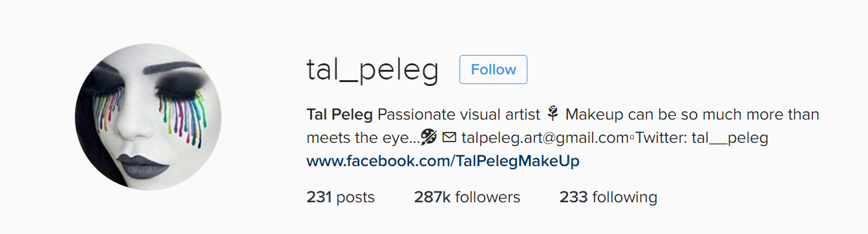The height and width of the screenshot is (234, 868).
Task: Open the www.facebook.com/TalPelegMakeUp link
Action: [x=443, y=161]
